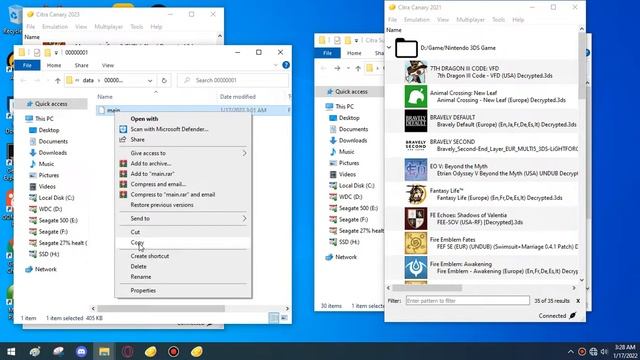The image size is (640, 360).
Task: Open the Emulation menu in right Citra window
Action: tap(416, 20)
